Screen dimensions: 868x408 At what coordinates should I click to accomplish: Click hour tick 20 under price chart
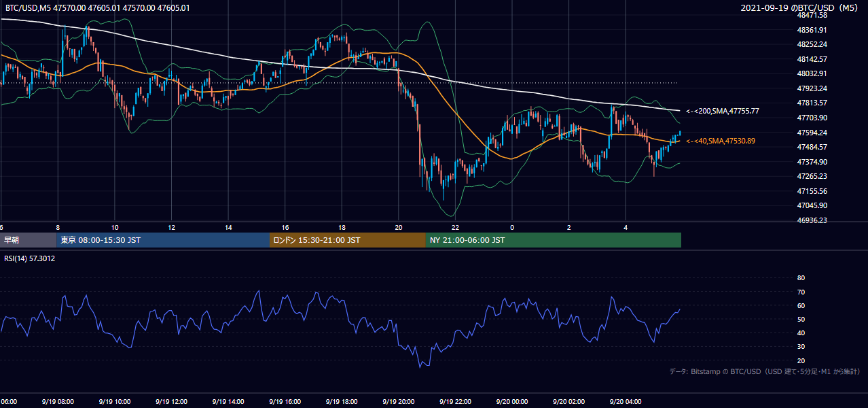click(x=399, y=227)
